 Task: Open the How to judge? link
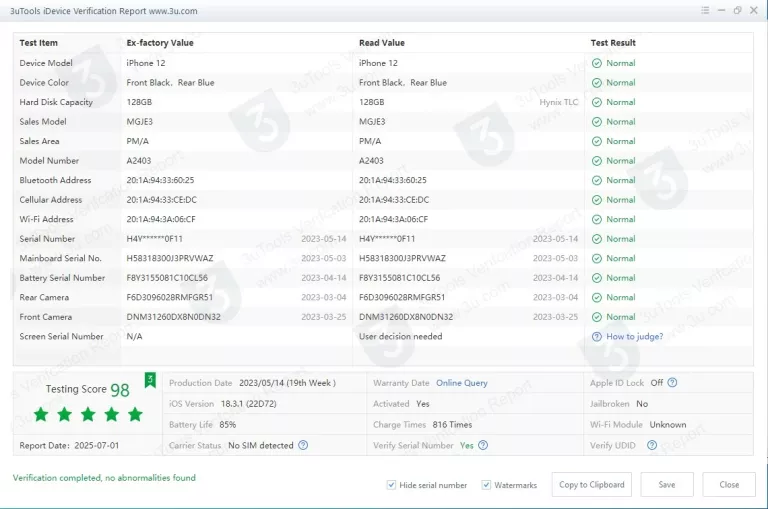pos(635,337)
